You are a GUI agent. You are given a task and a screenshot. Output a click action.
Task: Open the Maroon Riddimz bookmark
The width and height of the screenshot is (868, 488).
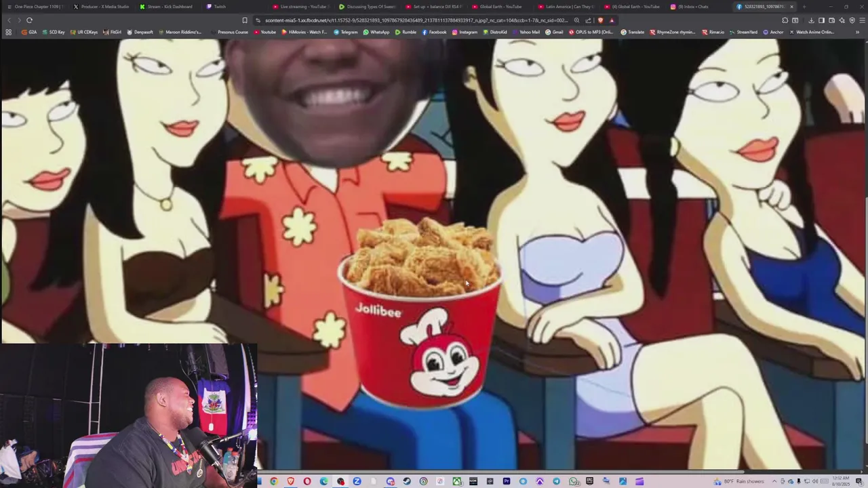pyautogui.click(x=180, y=32)
